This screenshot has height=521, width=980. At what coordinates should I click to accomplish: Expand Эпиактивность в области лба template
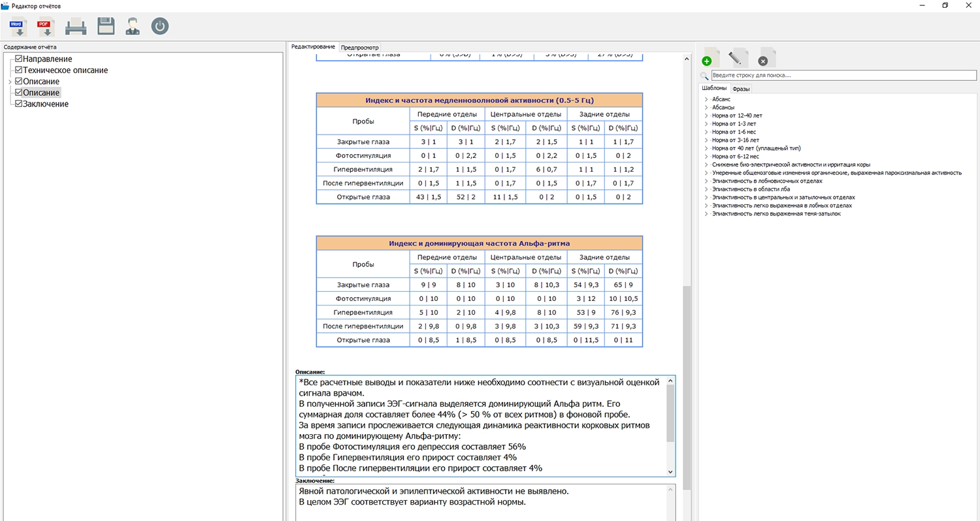(x=706, y=189)
